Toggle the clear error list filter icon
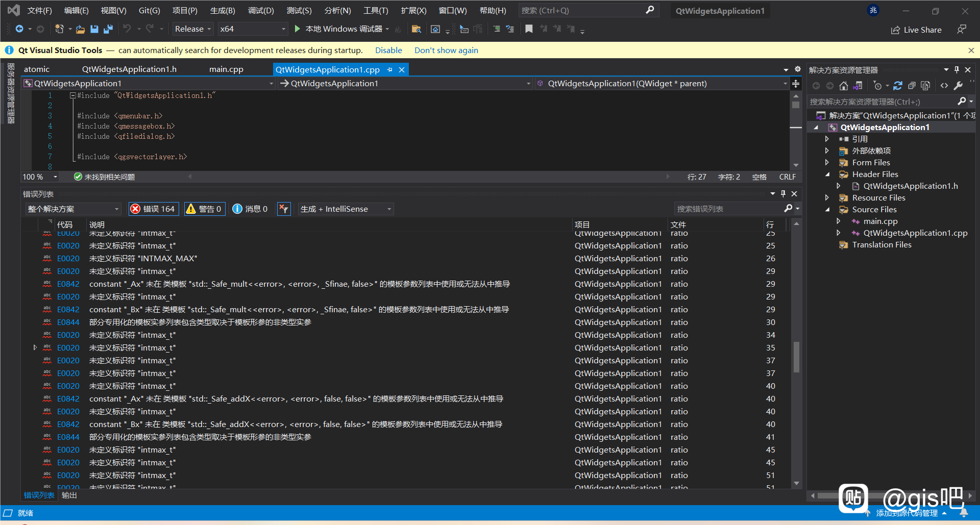980x525 pixels. point(284,209)
